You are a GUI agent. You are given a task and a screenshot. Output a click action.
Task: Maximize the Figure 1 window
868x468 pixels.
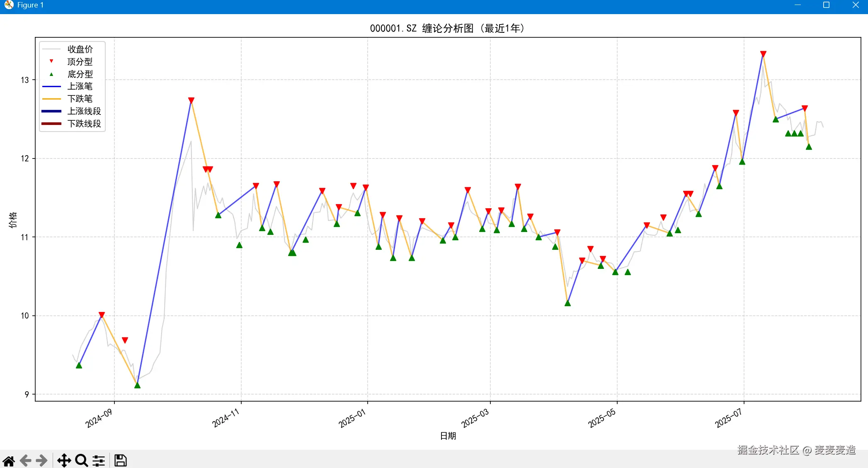pos(826,5)
